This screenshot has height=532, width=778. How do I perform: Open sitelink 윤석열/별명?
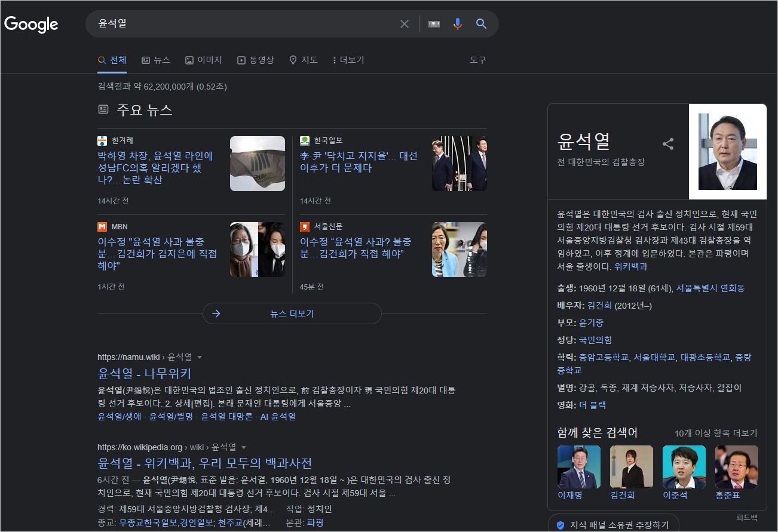(x=171, y=417)
